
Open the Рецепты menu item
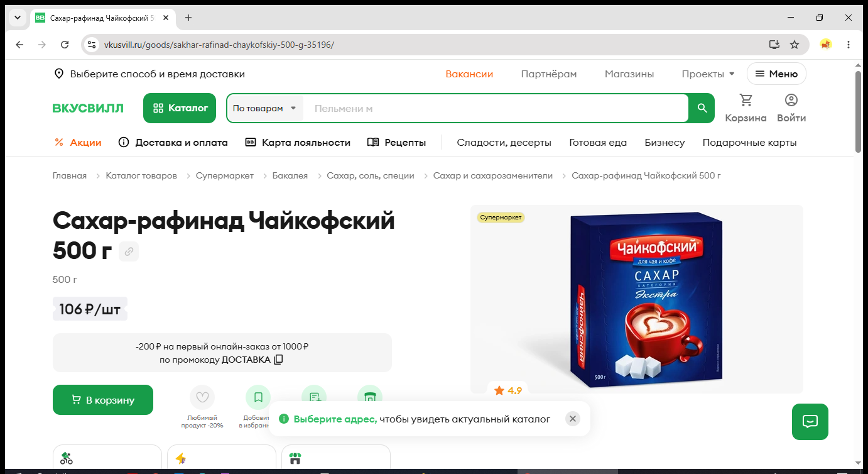click(x=396, y=143)
